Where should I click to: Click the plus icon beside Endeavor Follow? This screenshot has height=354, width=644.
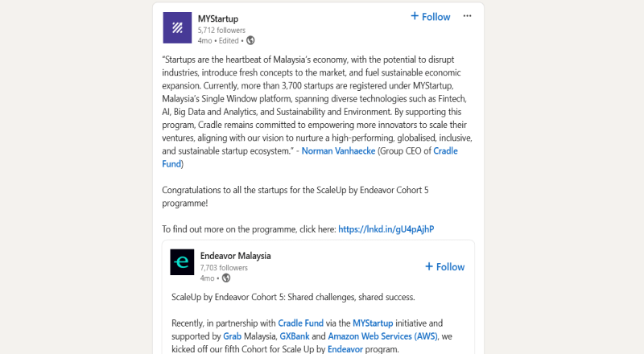click(x=429, y=266)
